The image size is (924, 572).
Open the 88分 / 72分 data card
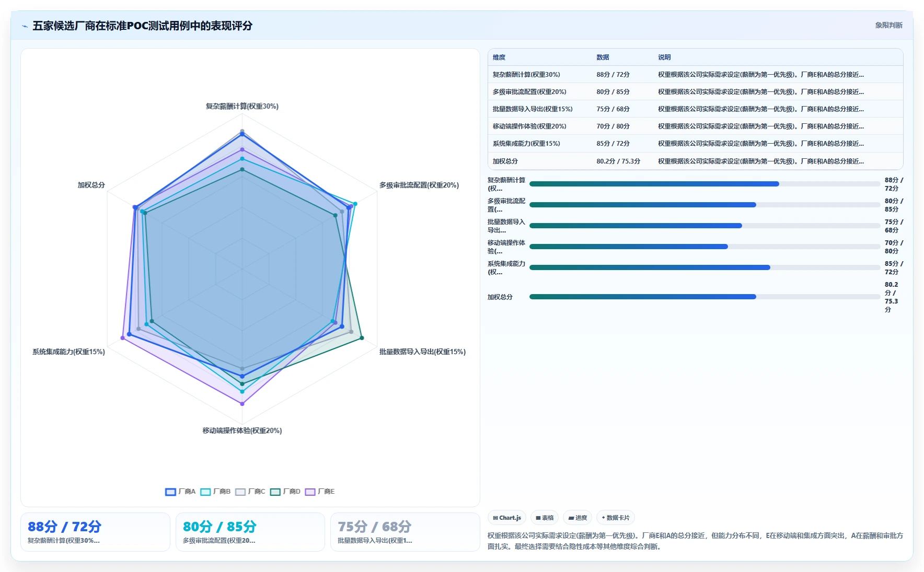pos(95,532)
